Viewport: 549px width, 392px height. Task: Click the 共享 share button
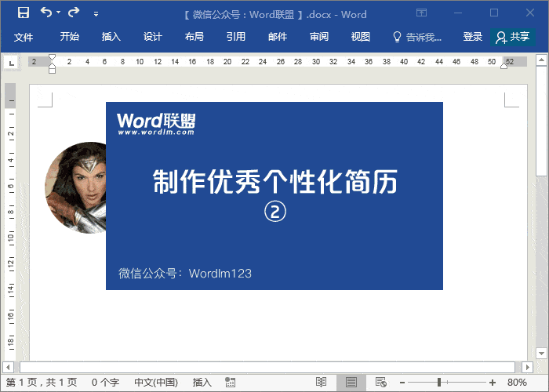[x=513, y=37]
